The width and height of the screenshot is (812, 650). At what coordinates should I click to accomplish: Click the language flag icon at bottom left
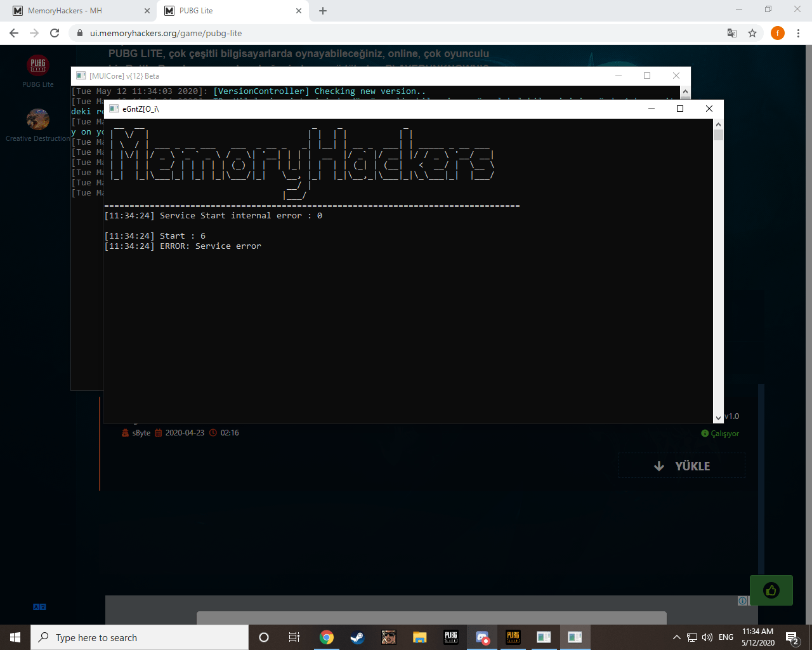[39, 607]
